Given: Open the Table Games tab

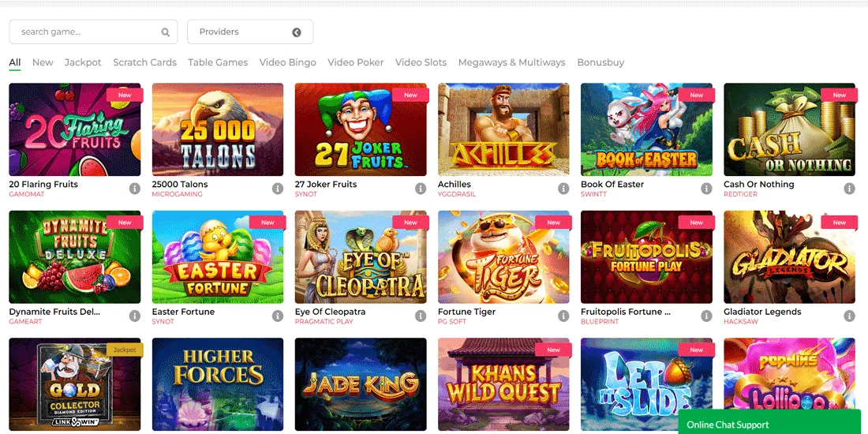Looking at the screenshot, I should coord(218,62).
